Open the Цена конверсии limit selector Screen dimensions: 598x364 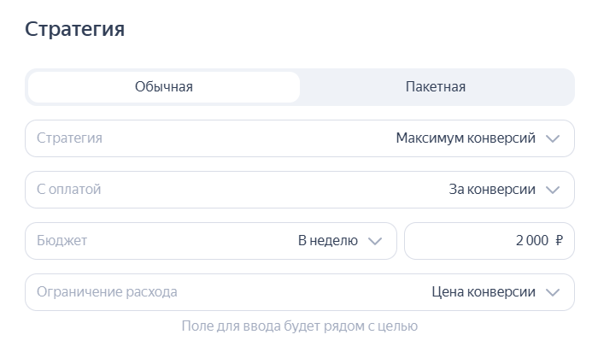(484, 292)
